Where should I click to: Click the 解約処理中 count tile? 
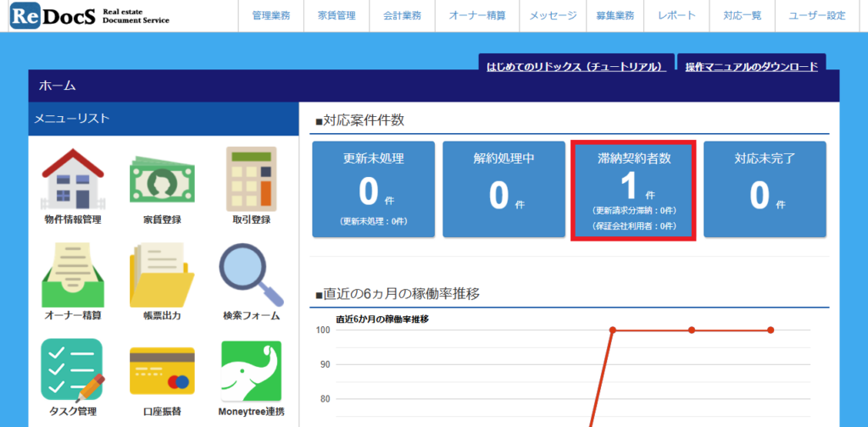point(504,189)
